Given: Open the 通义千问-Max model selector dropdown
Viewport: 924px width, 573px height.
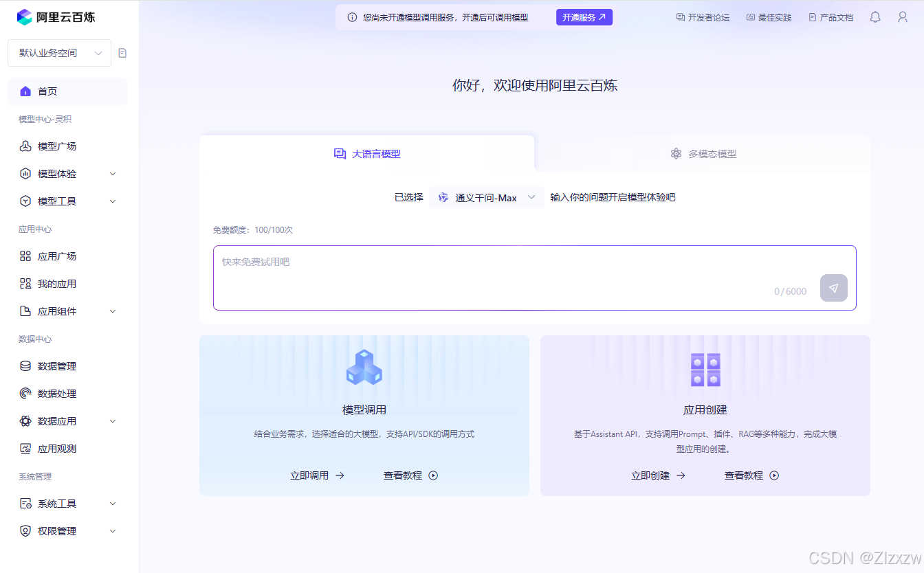Looking at the screenshot, I should [487, 197].
